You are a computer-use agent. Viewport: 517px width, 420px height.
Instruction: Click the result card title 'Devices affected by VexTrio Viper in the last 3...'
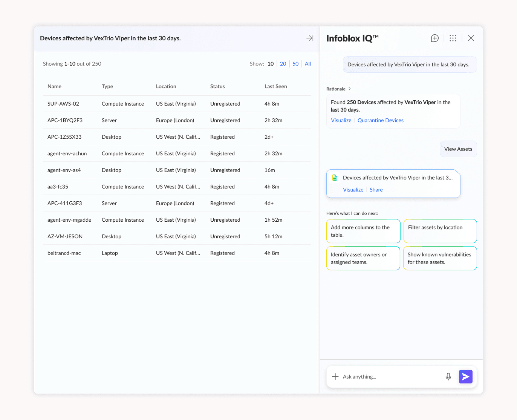click(x=398, y=178)
